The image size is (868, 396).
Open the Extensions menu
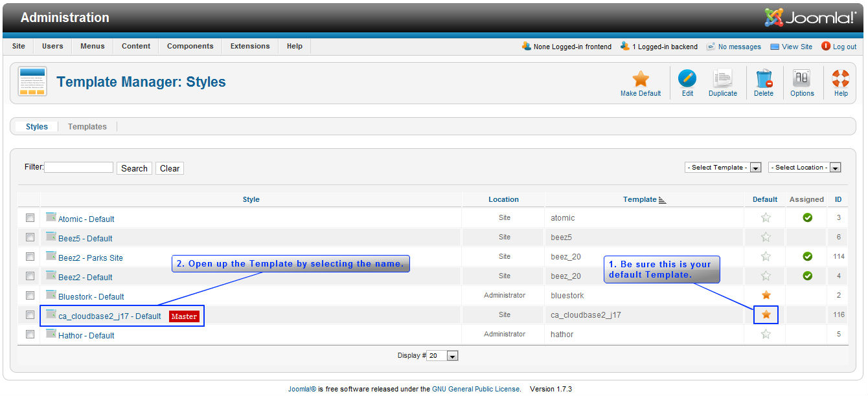250,46
